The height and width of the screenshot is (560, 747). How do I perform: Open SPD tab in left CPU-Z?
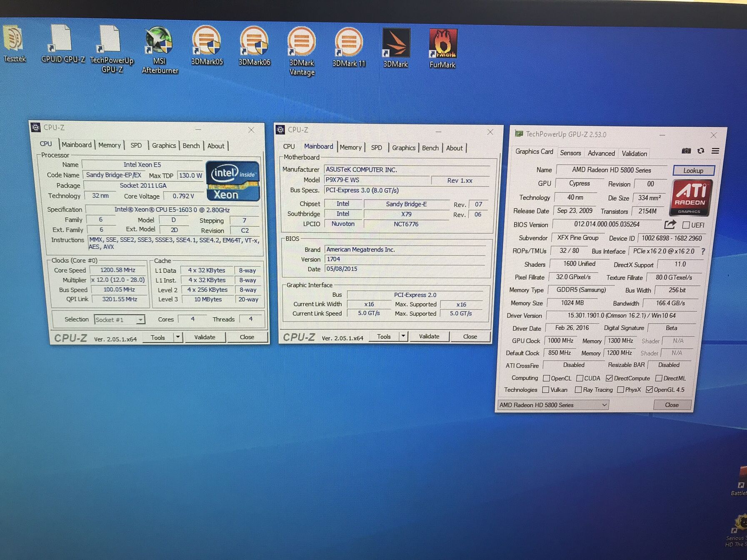click(136, 145)
